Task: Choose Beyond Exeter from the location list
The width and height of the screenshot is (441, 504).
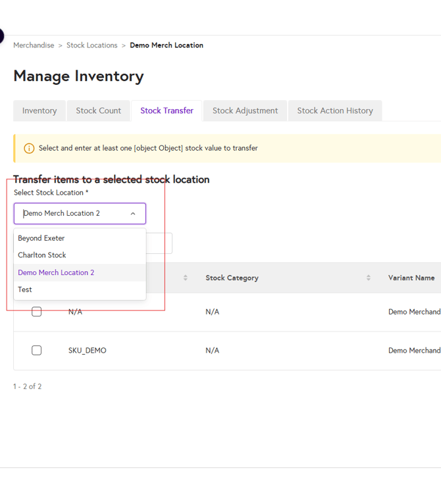Action: pyautogui.click(x=41, y=238)
